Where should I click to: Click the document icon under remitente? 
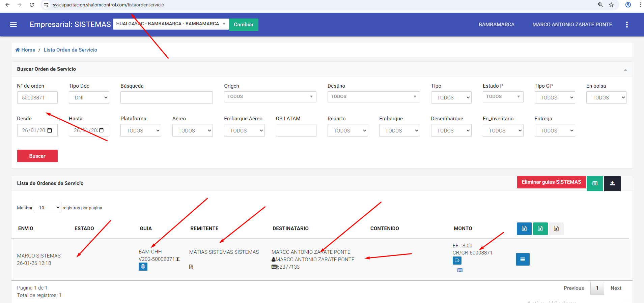coord(191,267)
